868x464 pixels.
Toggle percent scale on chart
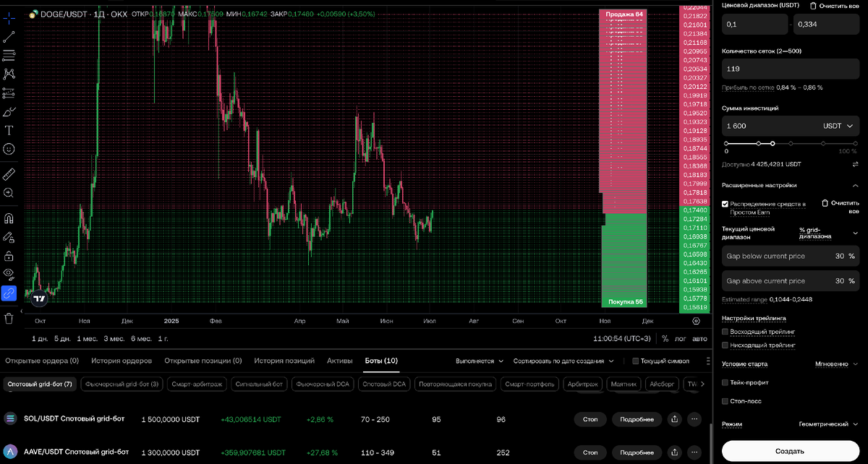coord(665,338)
